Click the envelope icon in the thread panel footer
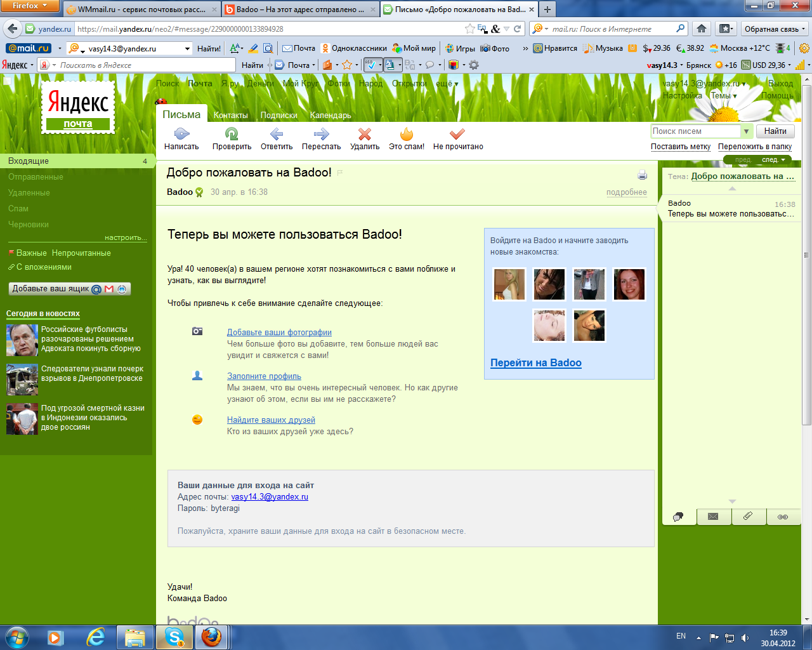 (713, 517)
